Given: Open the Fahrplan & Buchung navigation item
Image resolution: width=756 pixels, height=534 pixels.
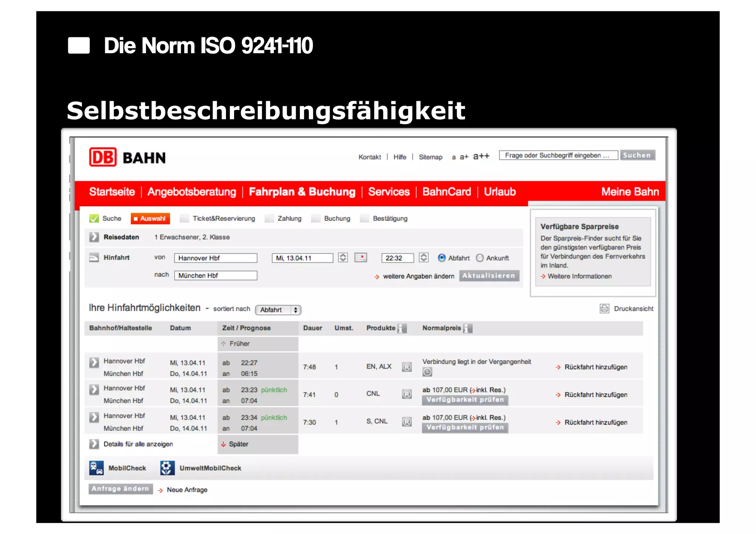Looking at the screenshot, I should click(302, 192).
